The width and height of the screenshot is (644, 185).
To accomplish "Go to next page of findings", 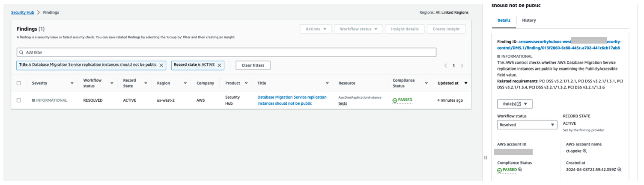I will [462, 66].
